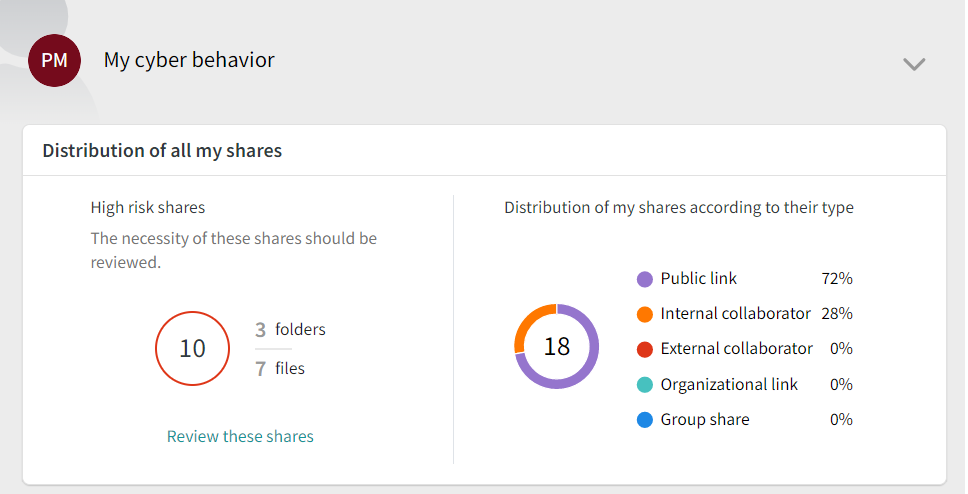968x494 pixels.
Task: Click the PM user avatar
Action: tap(54, 61)
